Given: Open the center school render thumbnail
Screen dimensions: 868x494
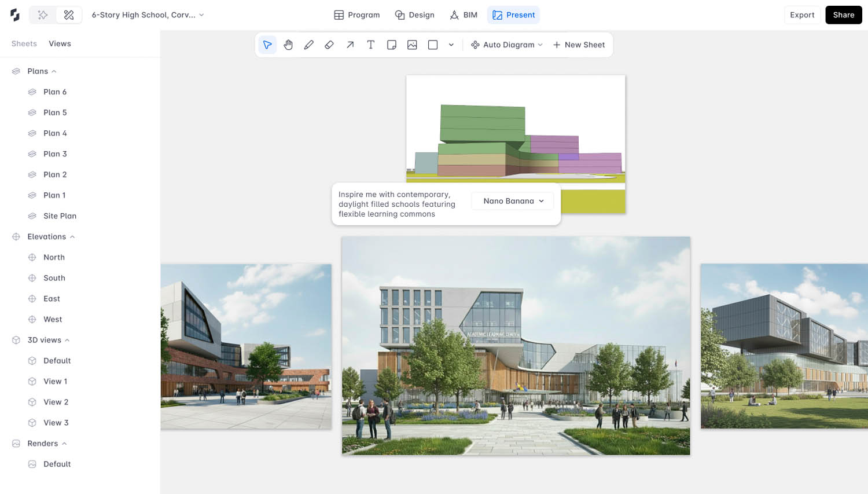Looking at the screenshot, I should point(516,345).
